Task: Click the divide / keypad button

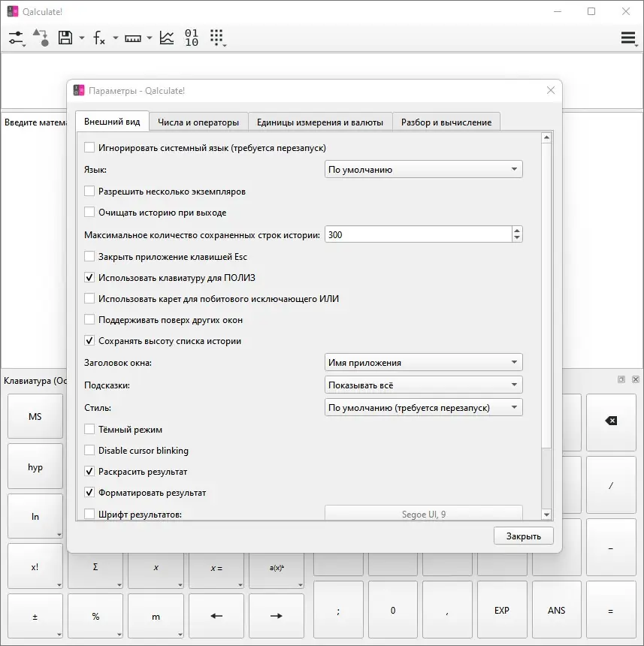Action: coord(611,485)
